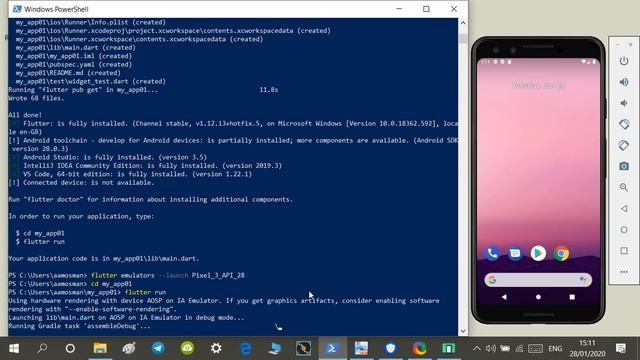
Task: Open the volume control in the system tray
Action: 491,349
